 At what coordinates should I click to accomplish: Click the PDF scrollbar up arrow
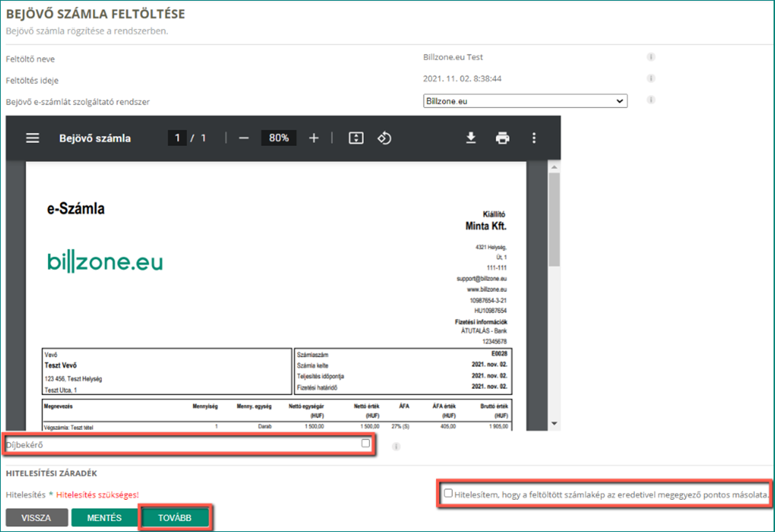pyautogui.click(x=554, y=167)
